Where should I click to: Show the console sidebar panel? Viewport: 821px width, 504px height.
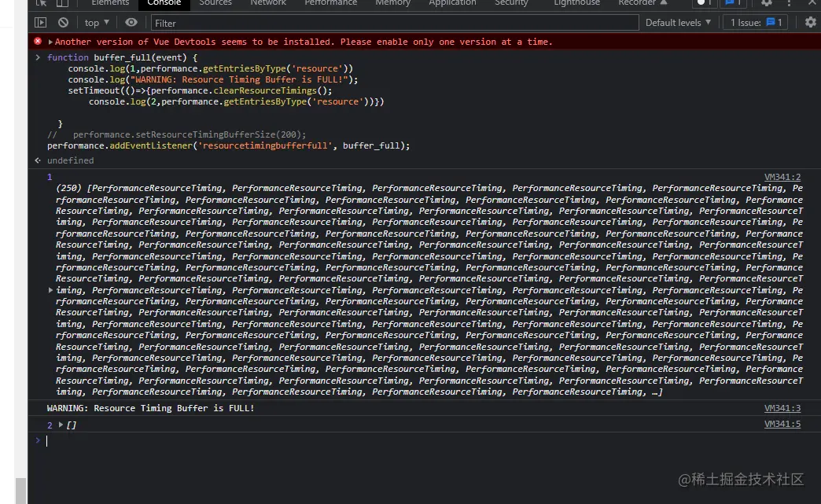(40, 23)
